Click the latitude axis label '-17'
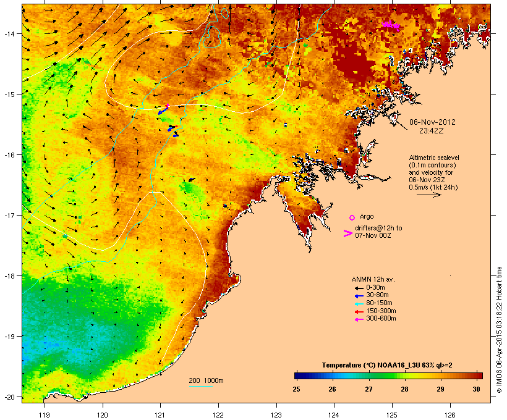The image size is (507, 420). coord(9,216)
